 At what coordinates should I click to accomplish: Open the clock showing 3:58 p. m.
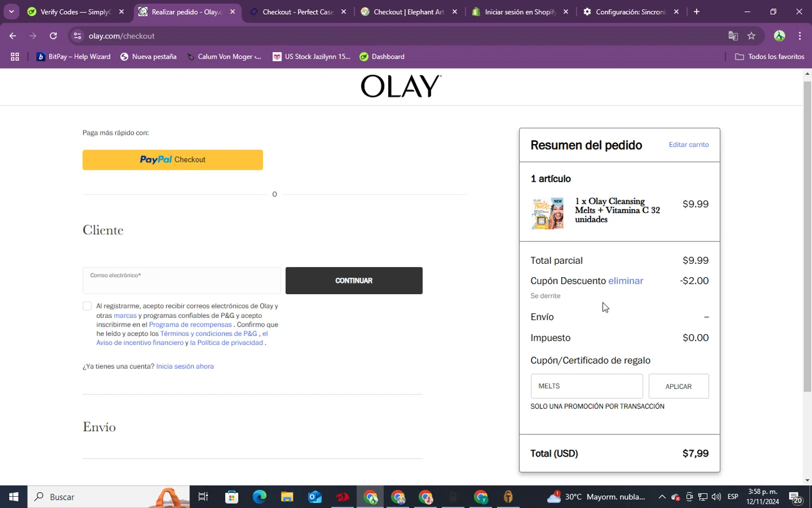click(x=763, y=497)
